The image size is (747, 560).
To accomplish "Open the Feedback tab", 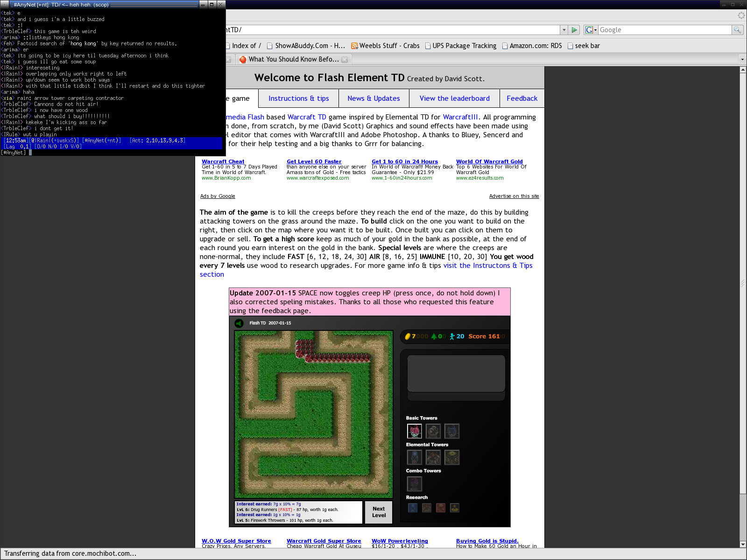I will (522, 98).
